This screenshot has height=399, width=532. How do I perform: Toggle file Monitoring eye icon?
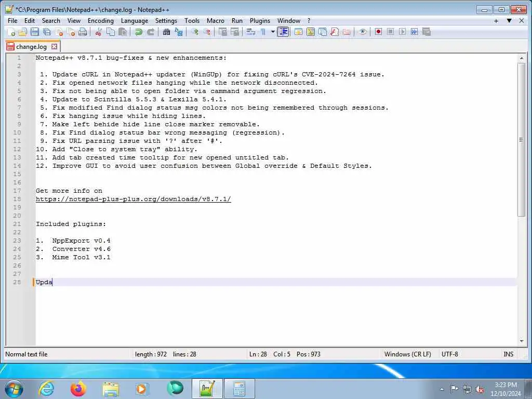tap(363, 32)
